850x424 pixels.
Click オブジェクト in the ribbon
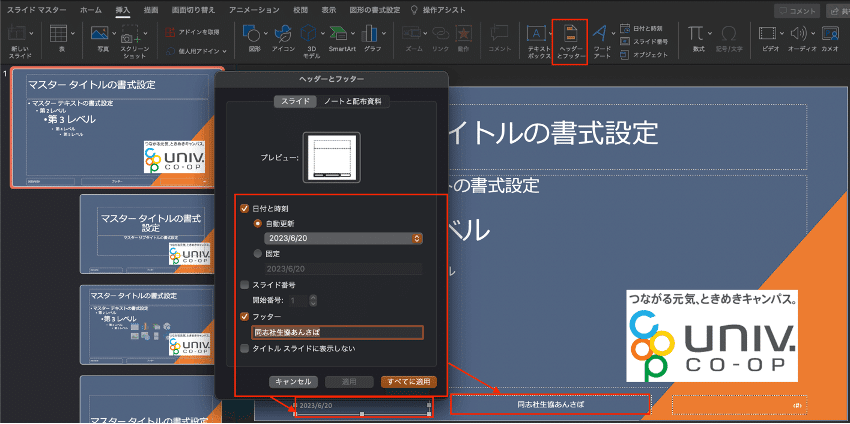pyautogui.click(x=643, y=54)
